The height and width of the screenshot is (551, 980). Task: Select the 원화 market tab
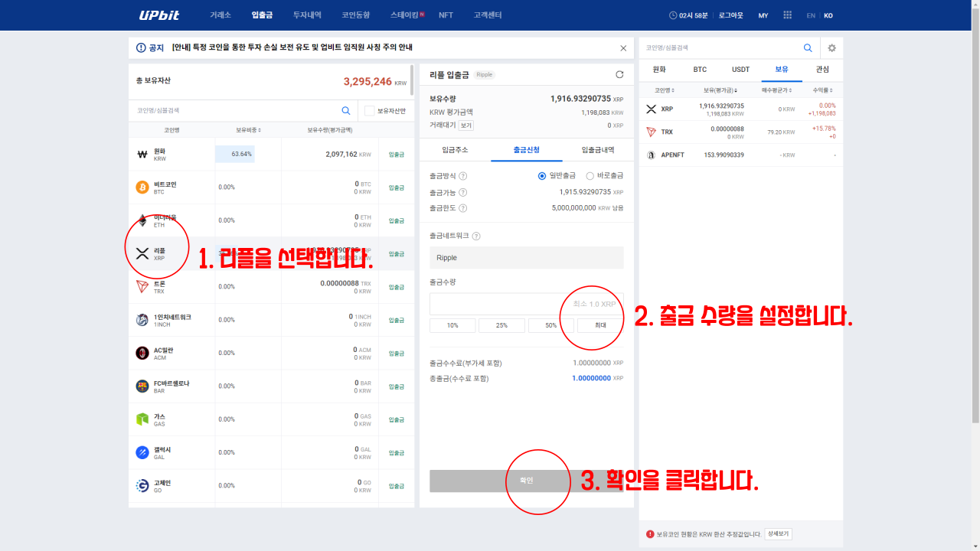pos(659,69)
